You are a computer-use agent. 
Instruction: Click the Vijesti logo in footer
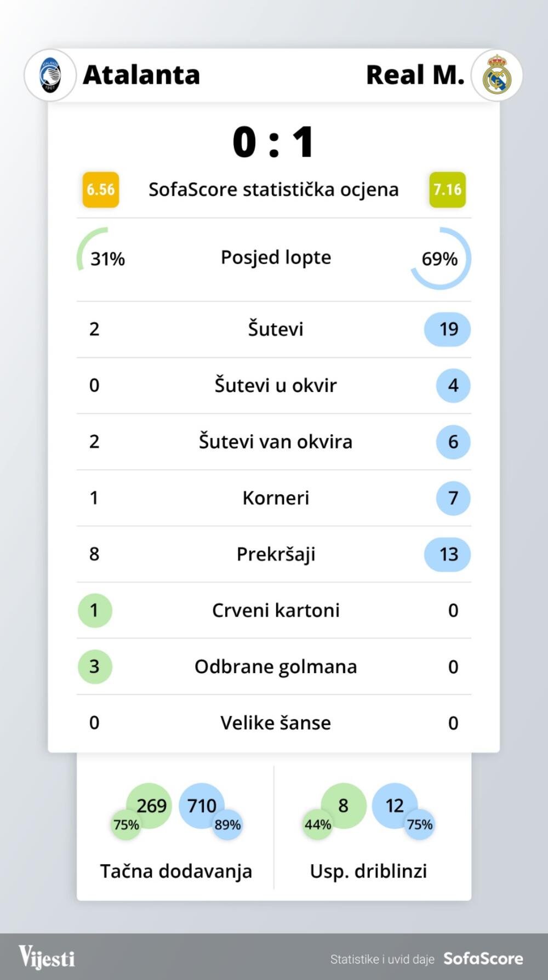47,958
